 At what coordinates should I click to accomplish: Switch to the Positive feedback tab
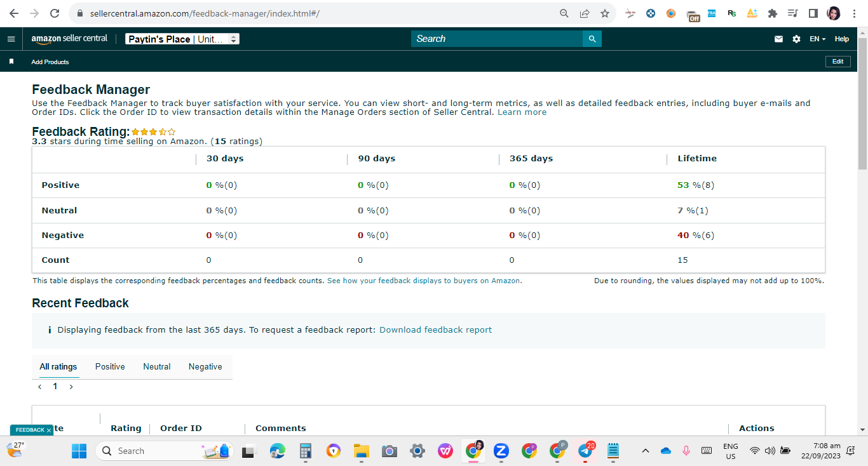[x=110, y=367]
